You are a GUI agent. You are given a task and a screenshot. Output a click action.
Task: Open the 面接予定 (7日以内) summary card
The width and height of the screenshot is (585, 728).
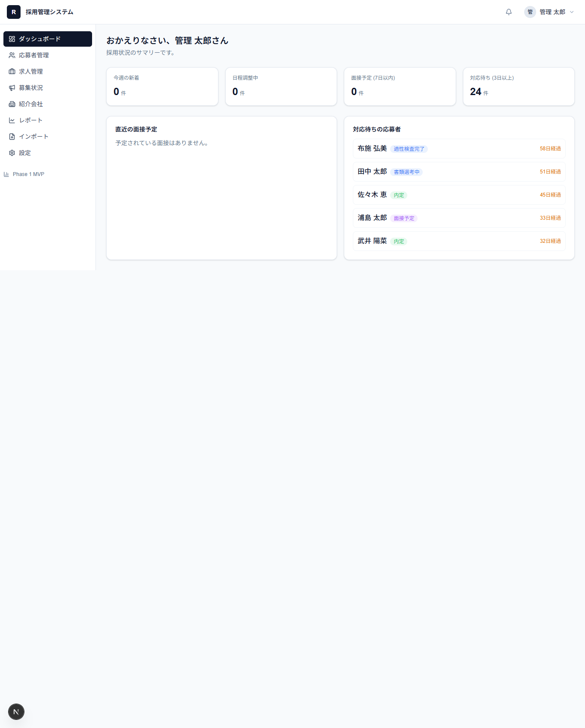(x=400, y=87)
